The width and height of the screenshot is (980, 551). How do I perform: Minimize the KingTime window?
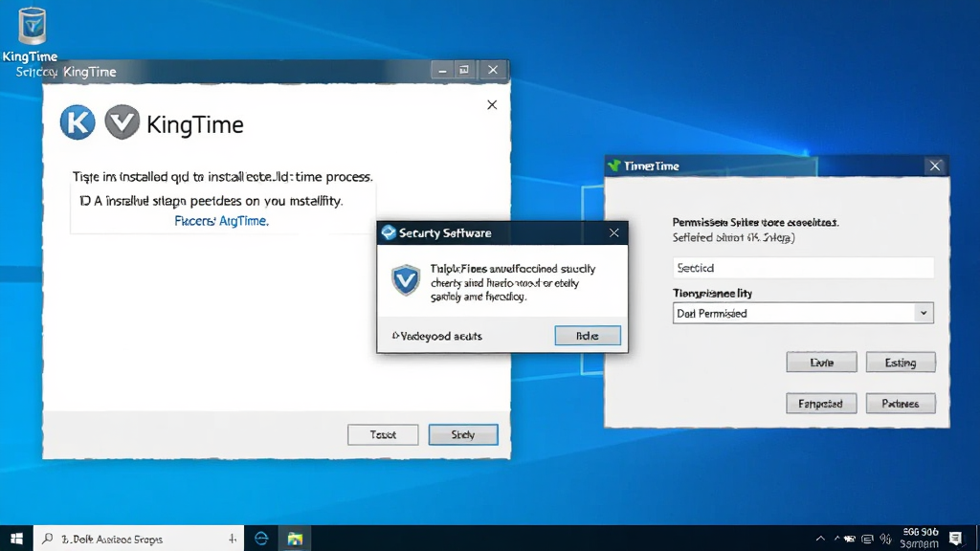pyautogui.click(x=442, y=70)
